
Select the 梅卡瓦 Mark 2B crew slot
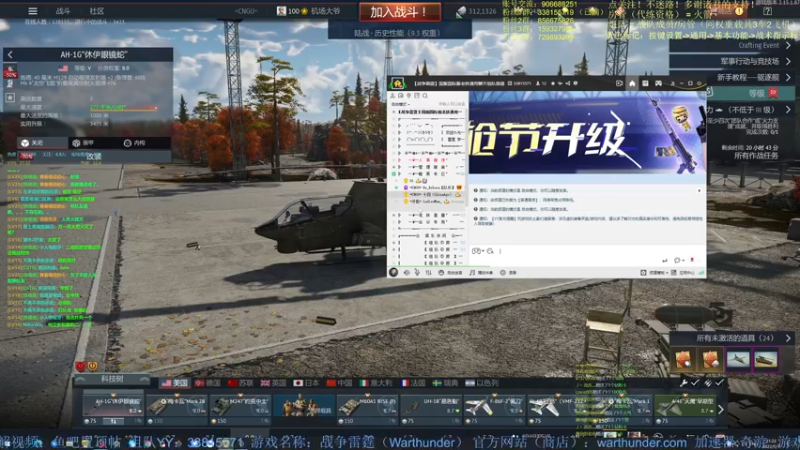click(x=177, y=409)
